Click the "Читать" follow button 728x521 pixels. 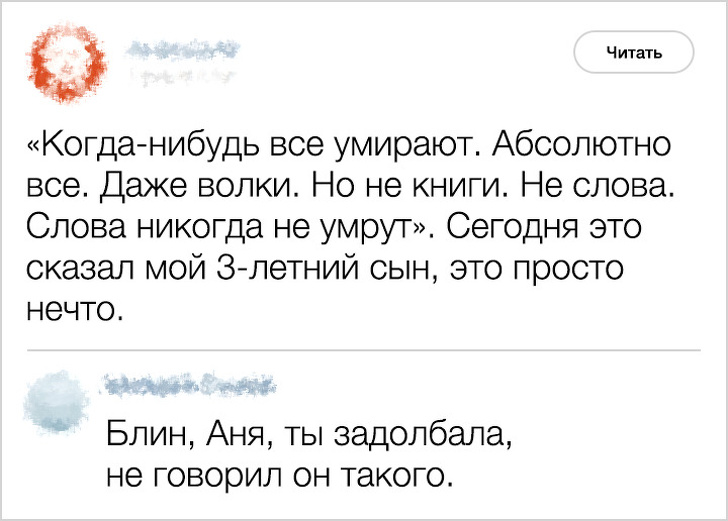point(633,52)
